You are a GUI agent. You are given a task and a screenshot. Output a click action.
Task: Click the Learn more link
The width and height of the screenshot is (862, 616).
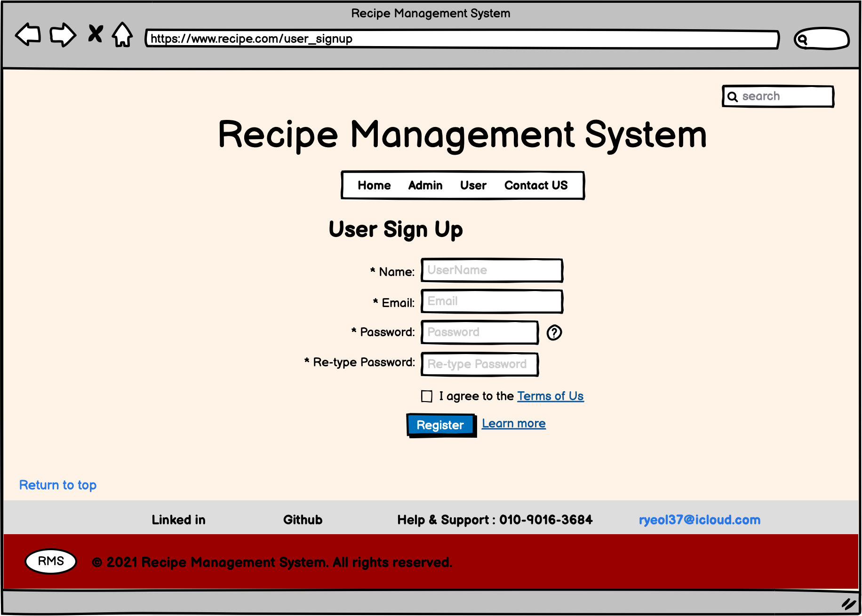point(513,423)
